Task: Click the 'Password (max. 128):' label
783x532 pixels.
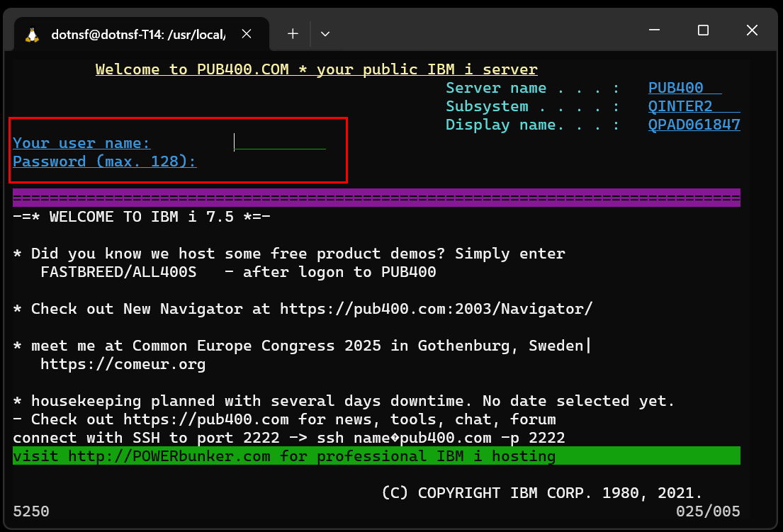Action: click(x=104, y=162)
